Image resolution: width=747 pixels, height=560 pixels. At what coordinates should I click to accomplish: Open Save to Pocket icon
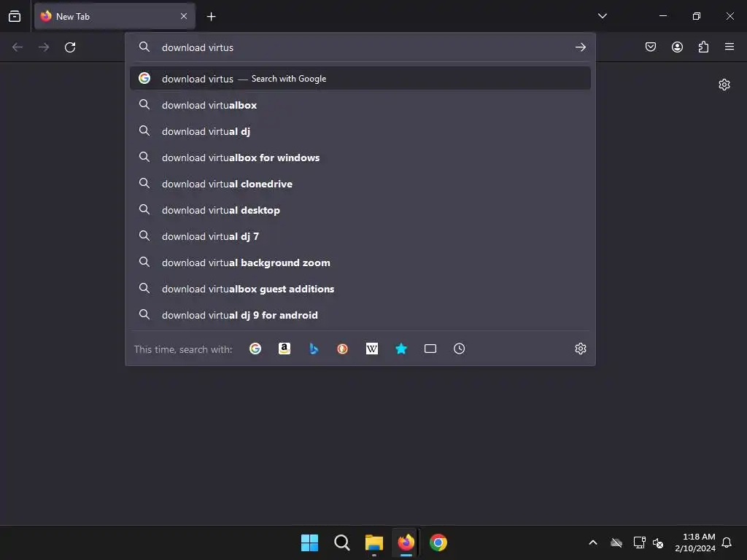coord(651,47)
